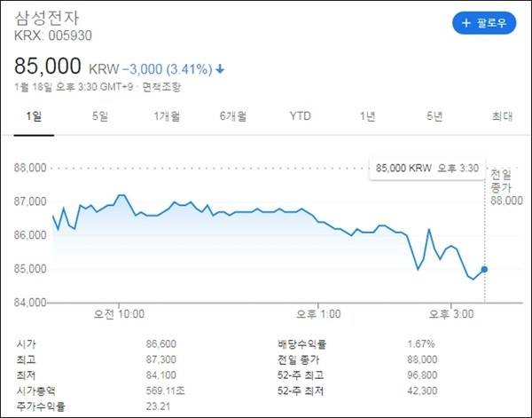Viewport: 532px width, 418px height.
Task: Show the 1개월 chart range
Action: (x=167, y=116)
